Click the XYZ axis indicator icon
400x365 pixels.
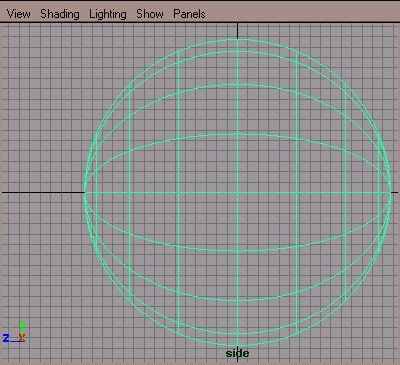click(14, 332)
